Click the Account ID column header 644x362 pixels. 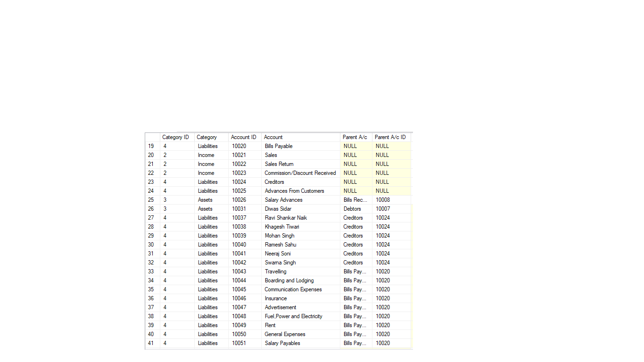click(244, 137)
